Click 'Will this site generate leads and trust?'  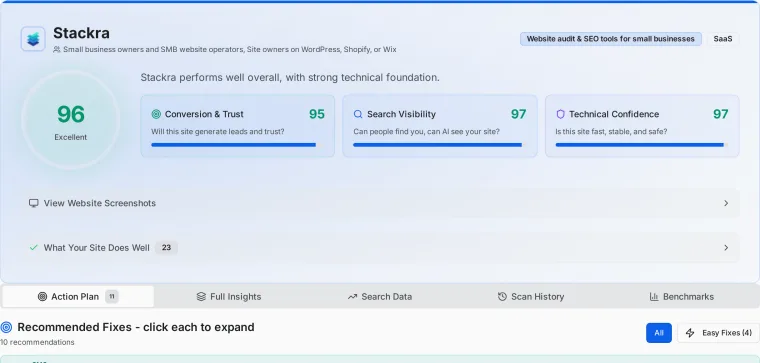click(x=218, y=131)
